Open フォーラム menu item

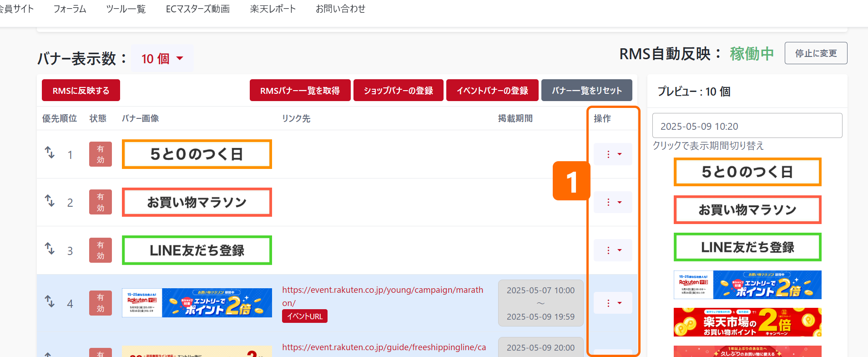70,9
